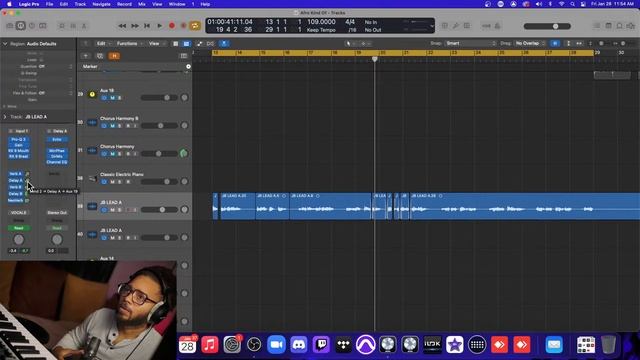This screenshot has height=360, width=640.
Task: Click the Classic Electric Piano track icon
Action: pyautogui.click(x=92, y=178)
